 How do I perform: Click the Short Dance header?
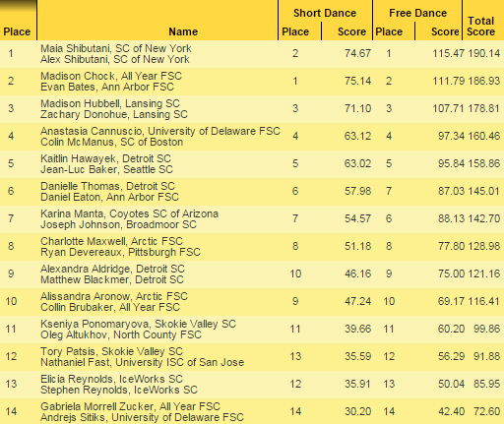point(325,13)
